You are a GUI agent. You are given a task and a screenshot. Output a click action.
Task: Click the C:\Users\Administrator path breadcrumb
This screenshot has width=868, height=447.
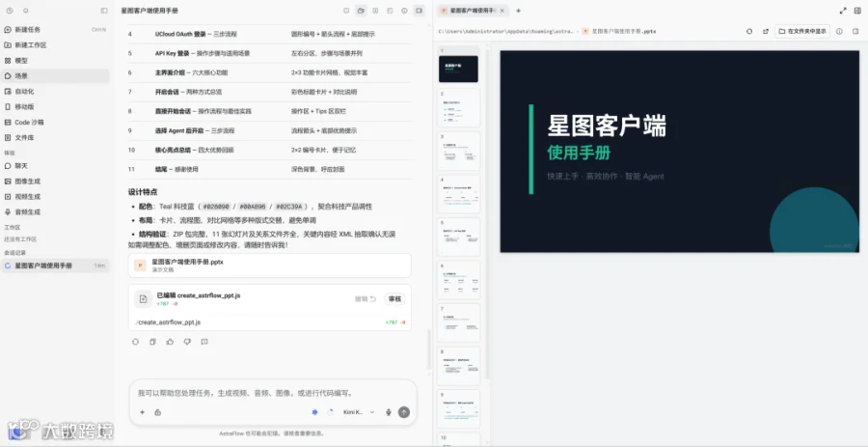tap(505, 32)
